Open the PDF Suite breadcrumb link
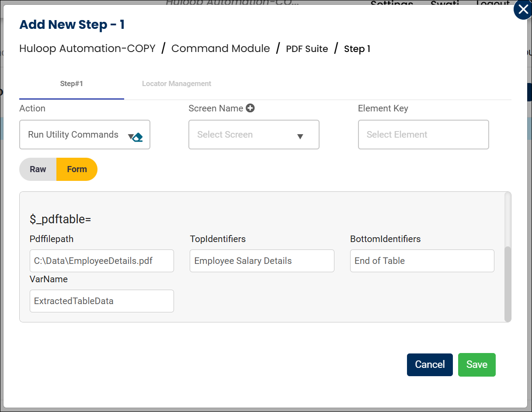Screen dimensions: 532x412 click(307, 49)
